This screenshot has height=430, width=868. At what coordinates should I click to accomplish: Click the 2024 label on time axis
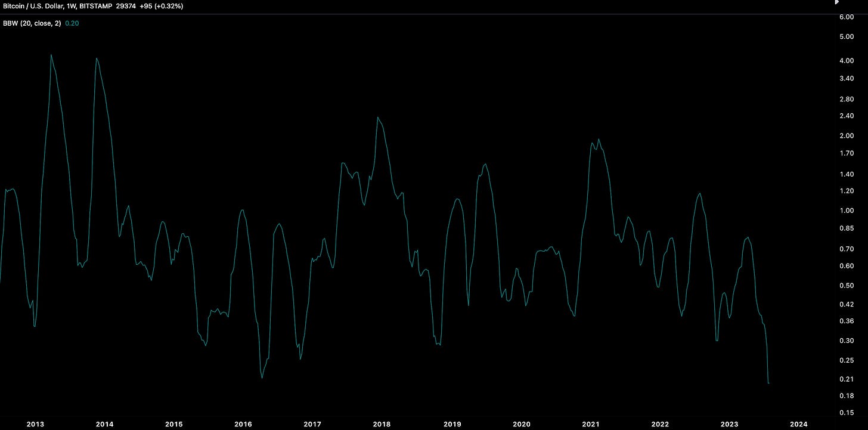tap(798, 424)
